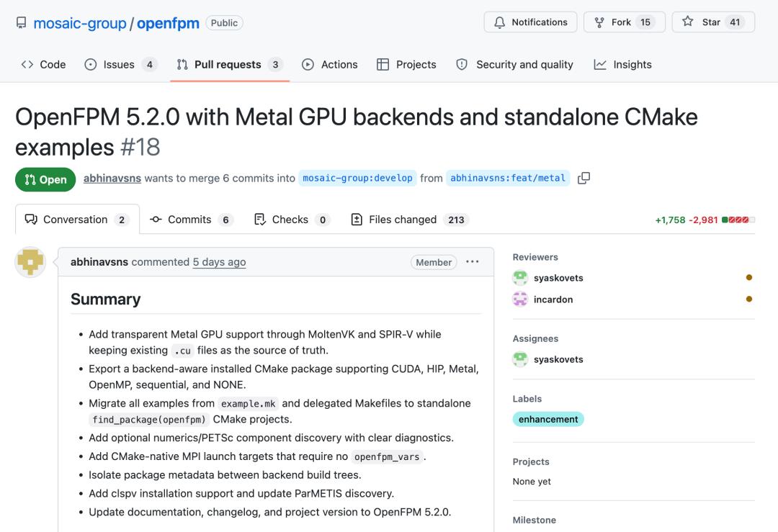Click the Projects table icon
Image resolution: width=778 pixels, height=532 pixels.
click(x=383, y=65)
